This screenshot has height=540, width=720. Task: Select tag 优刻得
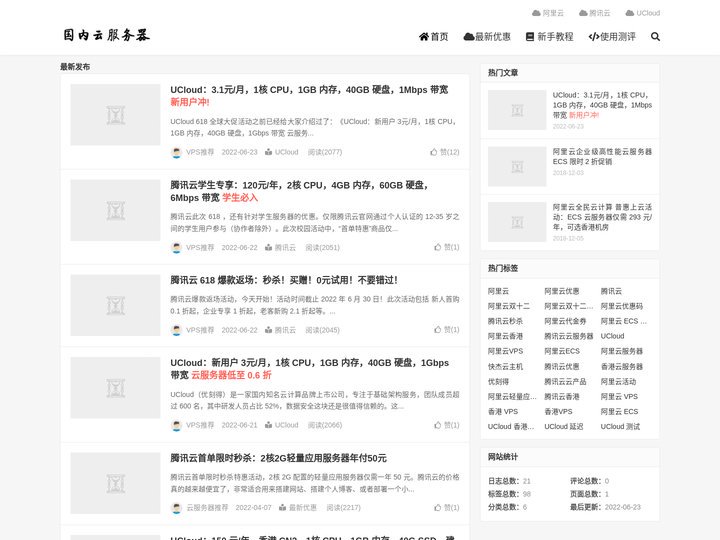click(498, 382)
